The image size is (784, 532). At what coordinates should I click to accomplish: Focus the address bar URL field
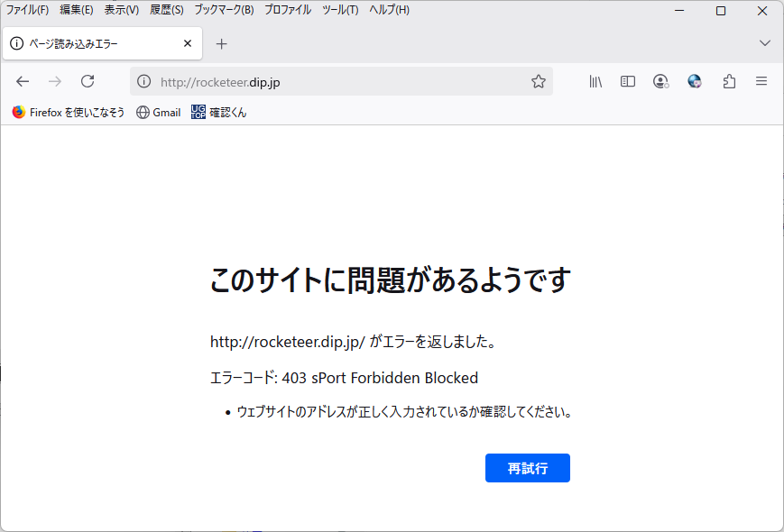(x=340, y=81)
